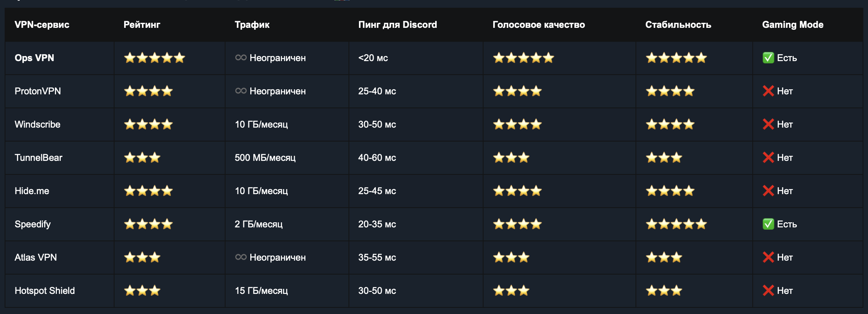Click infinity symbol in Ops VPN traffic cell
The height and width of the screenshot is (314, 868).
241,58
